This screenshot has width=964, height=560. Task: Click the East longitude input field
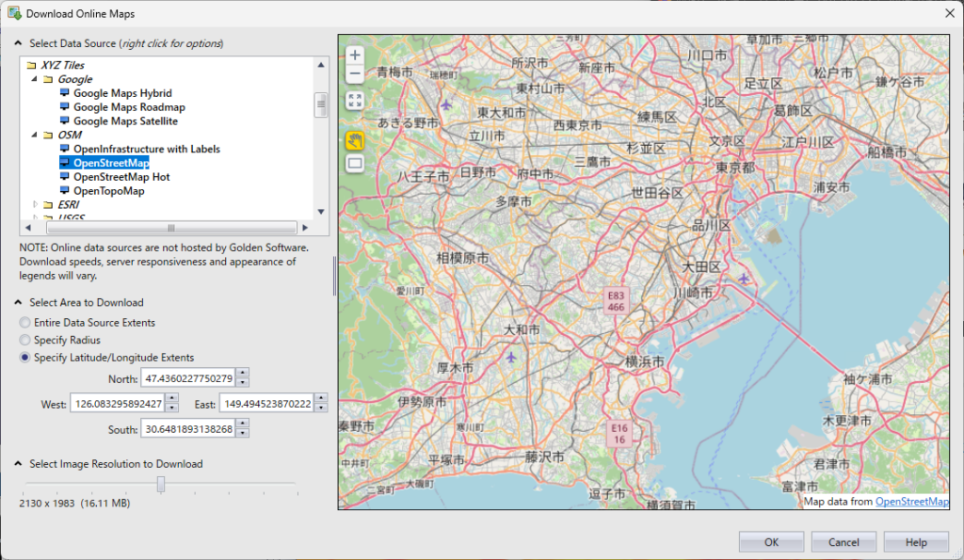(267, 404)
